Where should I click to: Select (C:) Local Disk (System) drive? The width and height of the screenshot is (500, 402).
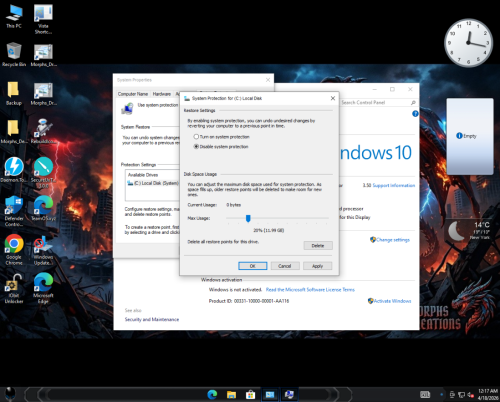tap(153, 183)
